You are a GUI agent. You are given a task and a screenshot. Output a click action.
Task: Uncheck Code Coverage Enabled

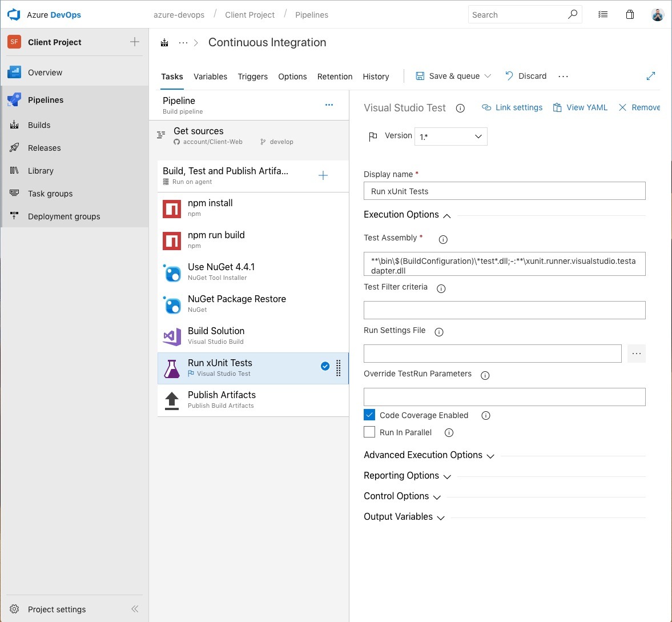[x=369, y=415]
